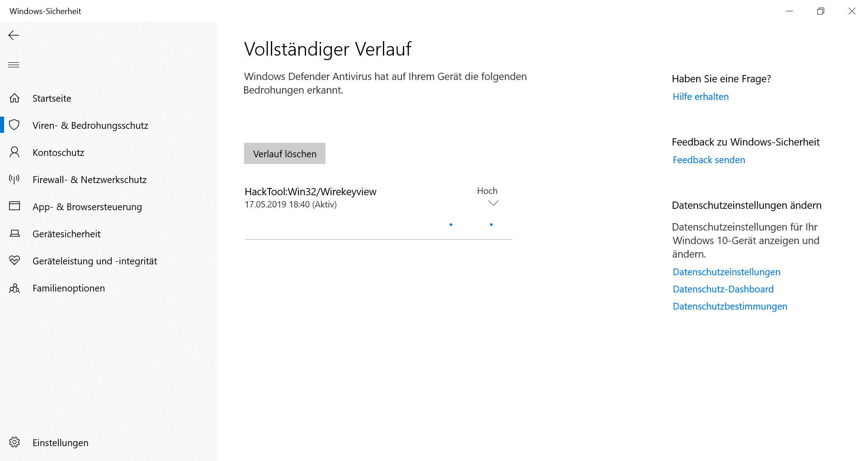Click the Startseite home icon

14,98
